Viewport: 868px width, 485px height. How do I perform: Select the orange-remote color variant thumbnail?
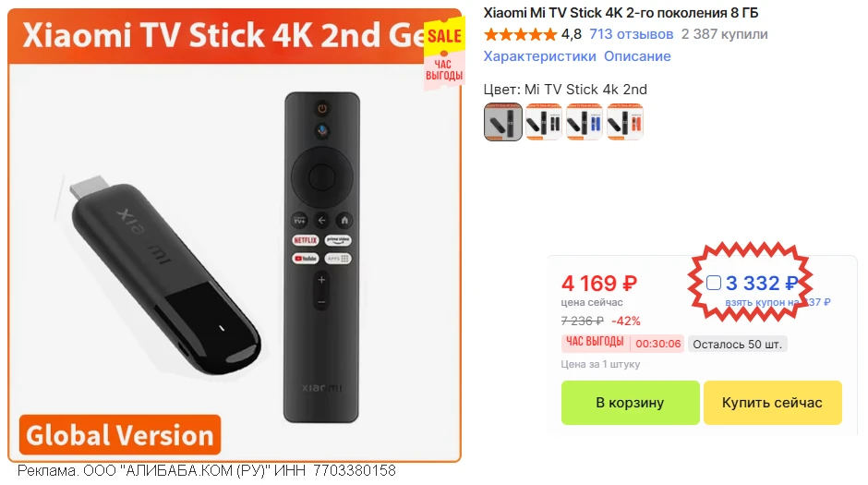point(625,122)
